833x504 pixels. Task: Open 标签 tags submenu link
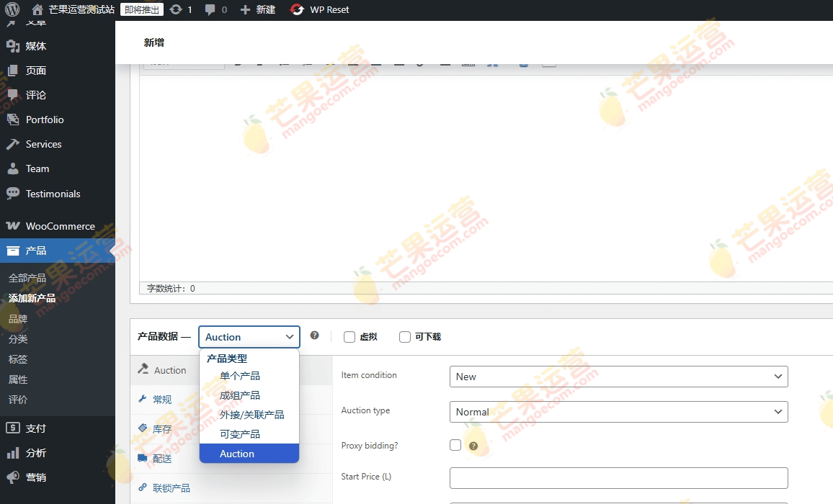17,359
